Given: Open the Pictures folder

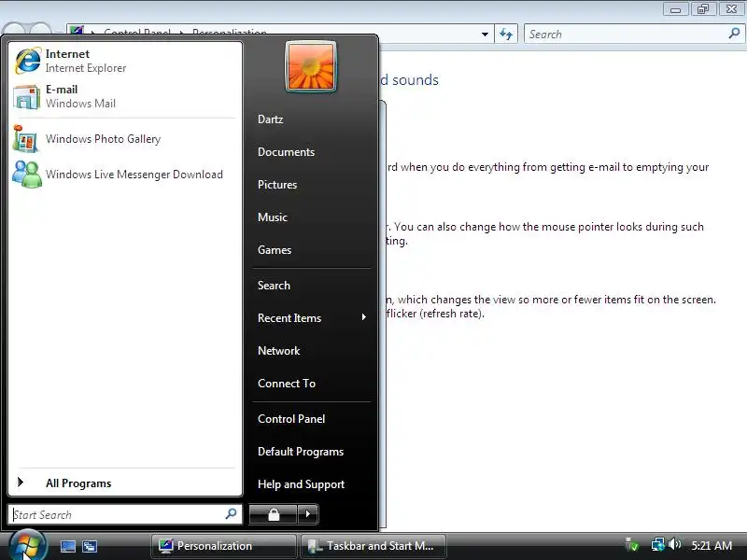Looking at the screenshot, I should (x=311, y=185).
